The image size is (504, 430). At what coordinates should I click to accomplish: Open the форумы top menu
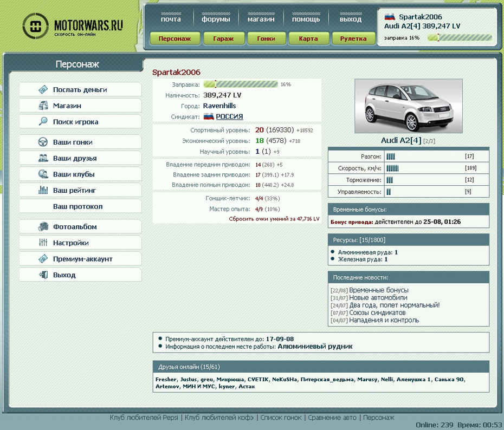pos(216,19)
